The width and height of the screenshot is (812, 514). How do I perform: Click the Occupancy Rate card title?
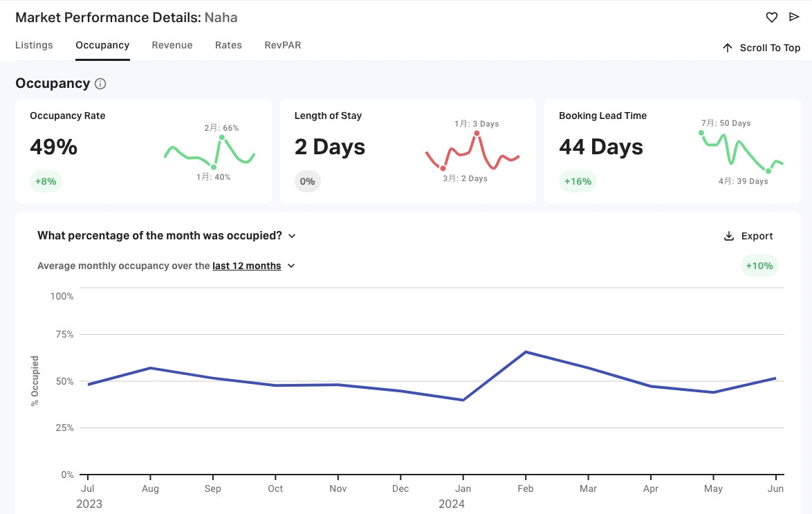click(68, 116)
